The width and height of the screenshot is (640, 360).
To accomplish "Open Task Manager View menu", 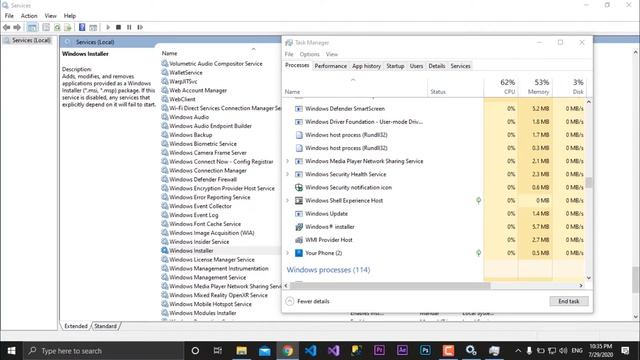I will tap(331, 54).
